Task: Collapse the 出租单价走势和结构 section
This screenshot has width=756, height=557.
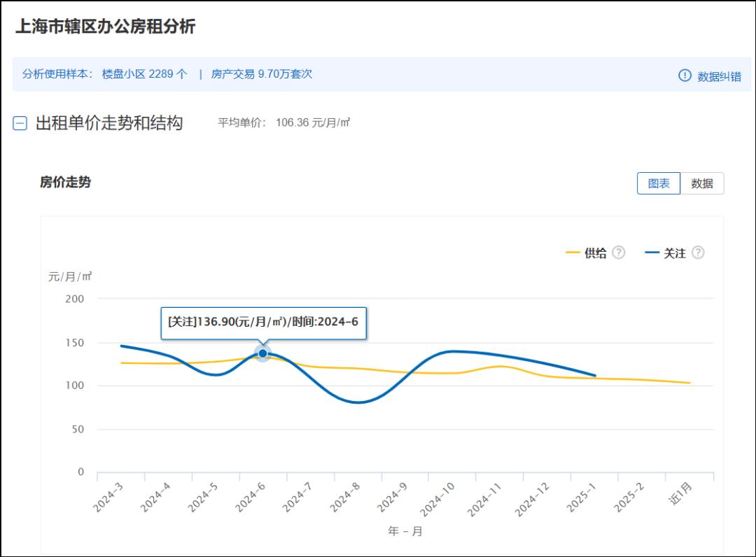Action: 20,123
